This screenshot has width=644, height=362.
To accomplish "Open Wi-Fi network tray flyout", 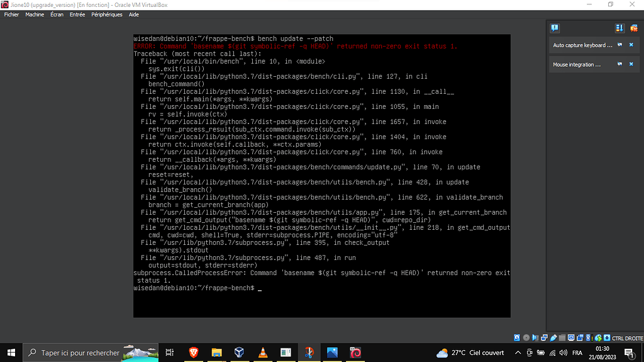I will (x=552, y=353).
